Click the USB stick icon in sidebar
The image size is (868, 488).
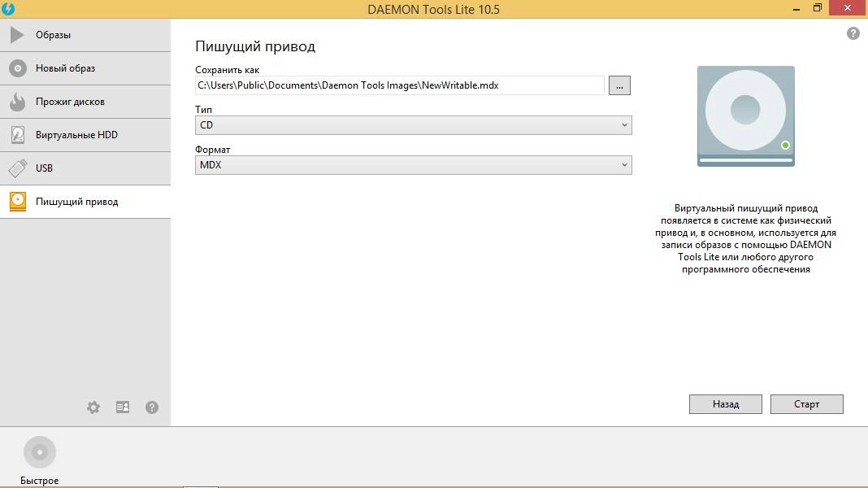pos(18,168)
